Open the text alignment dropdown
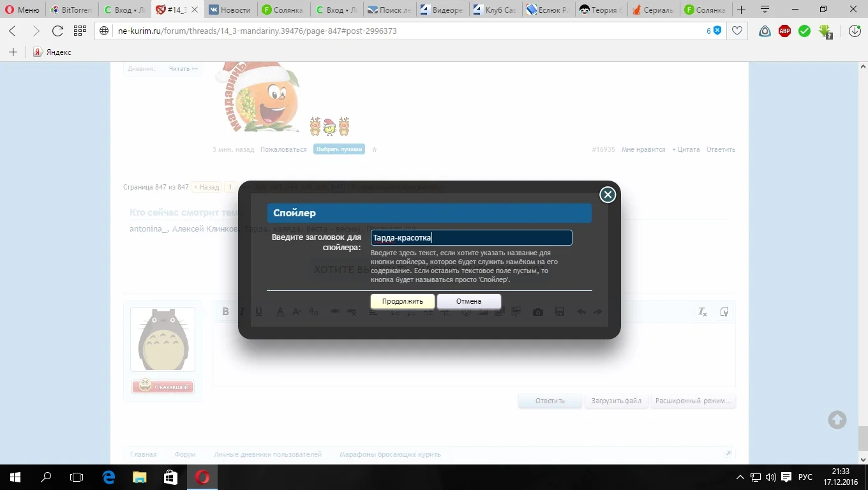 tap(373, 311)
